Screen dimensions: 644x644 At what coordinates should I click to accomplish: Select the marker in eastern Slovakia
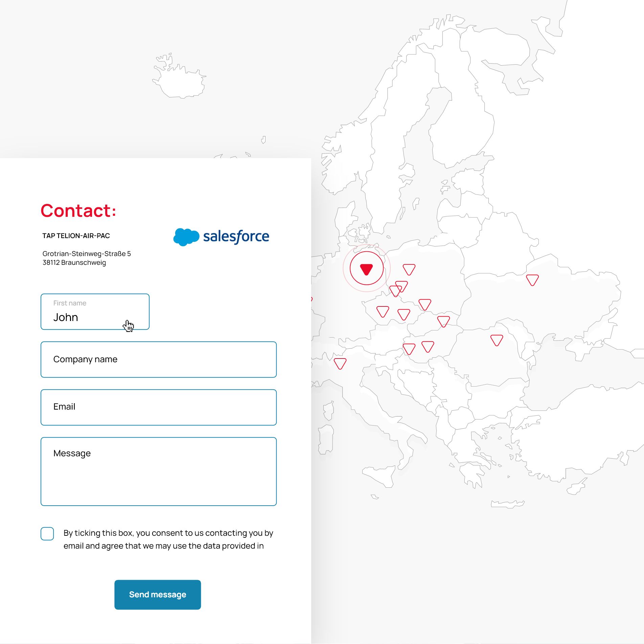[x=443, y=321]
